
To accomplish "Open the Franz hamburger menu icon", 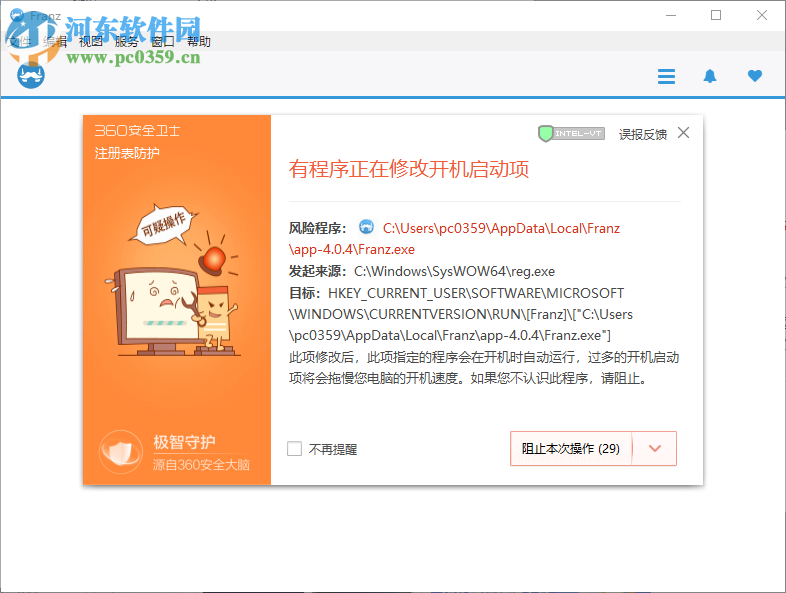I will 666,76.
